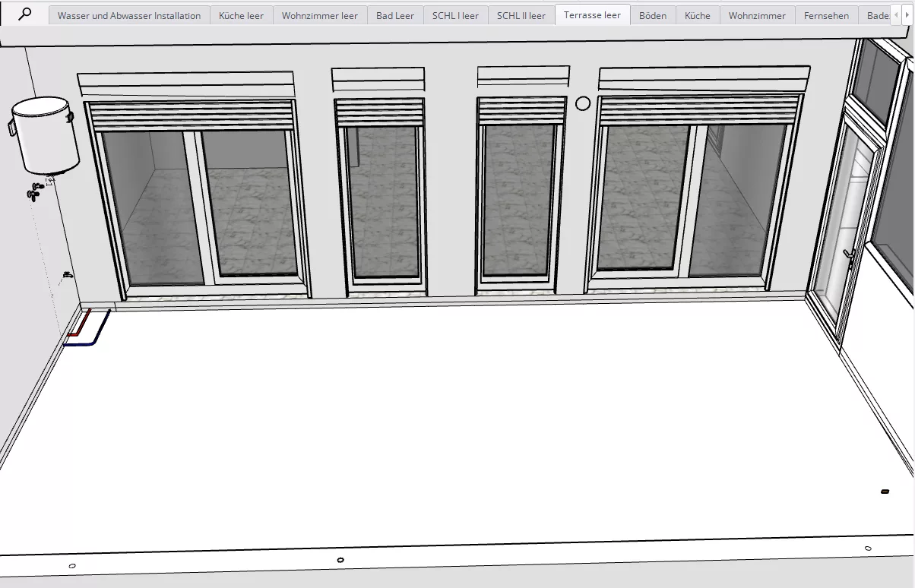Viewport: 915px width, 588px height.
Task: Select the wall-mounted water heater tank
Action: tap(46, 135)
